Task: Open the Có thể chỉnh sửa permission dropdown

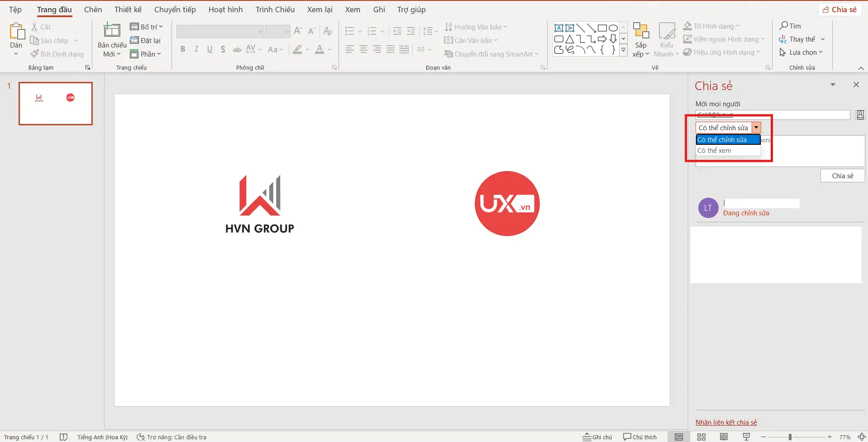Action: [756, 127]
